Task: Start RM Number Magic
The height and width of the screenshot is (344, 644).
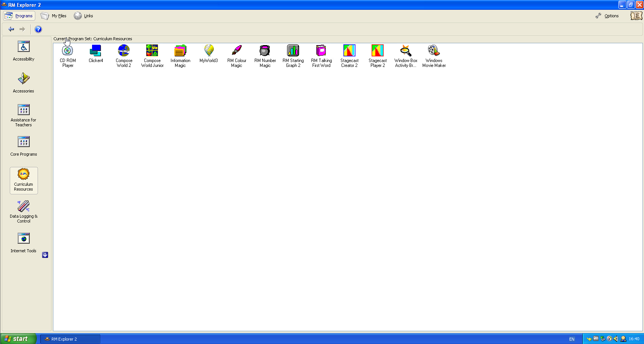Action: (x=265, y=56)
